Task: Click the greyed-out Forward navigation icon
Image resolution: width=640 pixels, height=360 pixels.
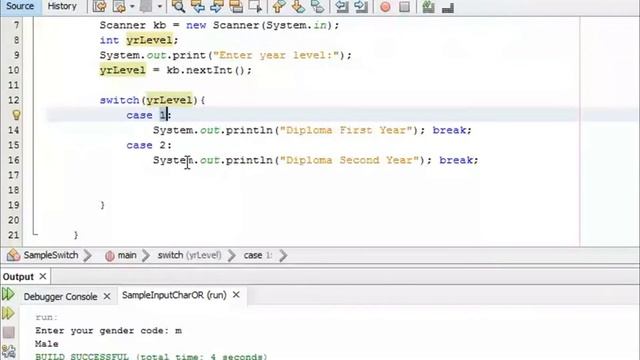Action: [x=146, y=7]
